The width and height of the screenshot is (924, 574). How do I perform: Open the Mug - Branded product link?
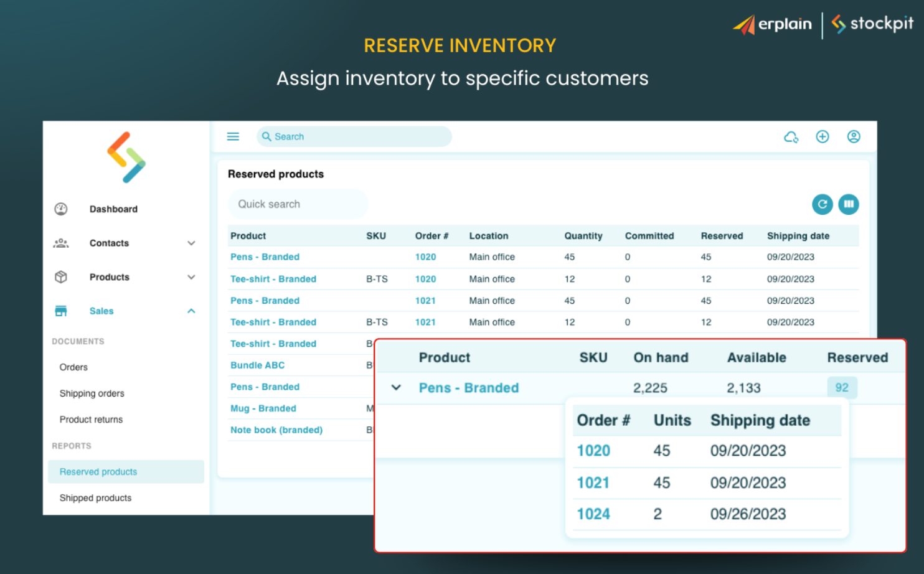click(263, 408)
